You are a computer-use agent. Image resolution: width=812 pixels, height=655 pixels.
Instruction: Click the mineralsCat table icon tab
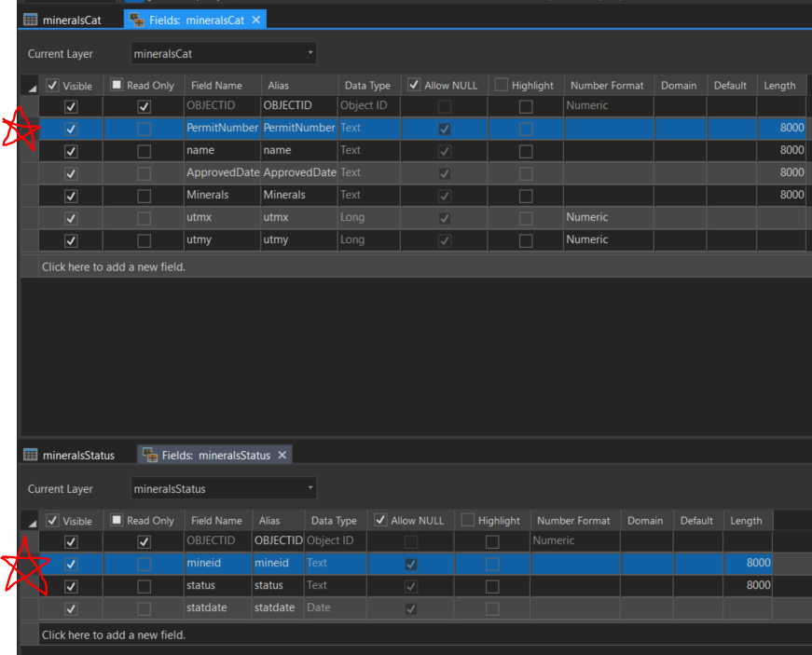(31, 20)
